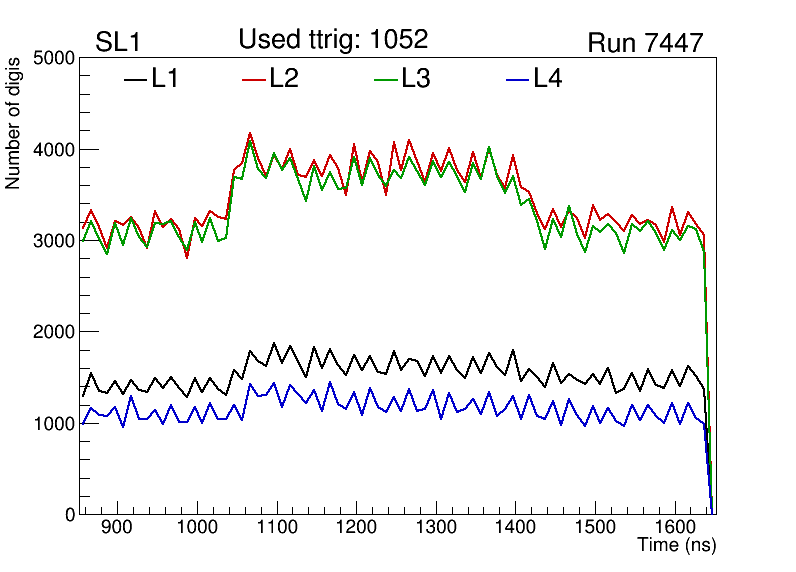Click the red L2 legend line sample
This screenshot has height=572, width=796.
coord(255,79)
